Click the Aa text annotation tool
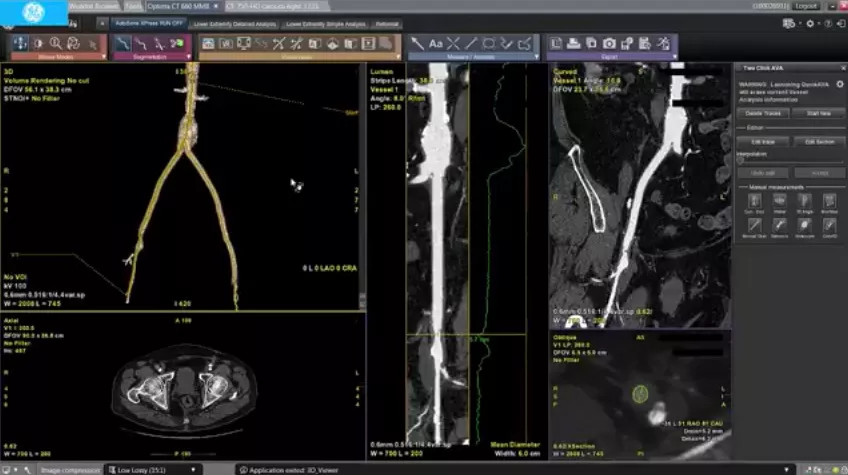 pos(436,44)
